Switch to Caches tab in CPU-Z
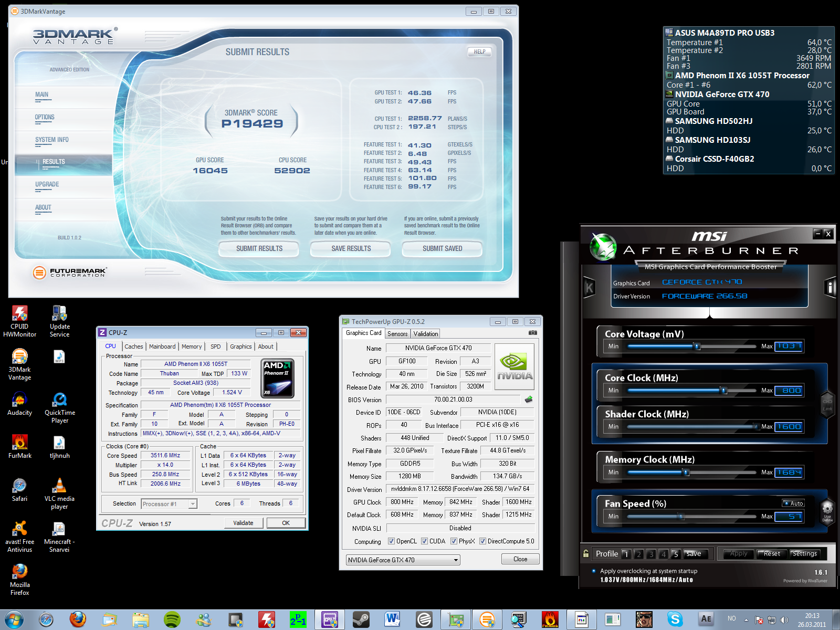 (x=134, y=346)
